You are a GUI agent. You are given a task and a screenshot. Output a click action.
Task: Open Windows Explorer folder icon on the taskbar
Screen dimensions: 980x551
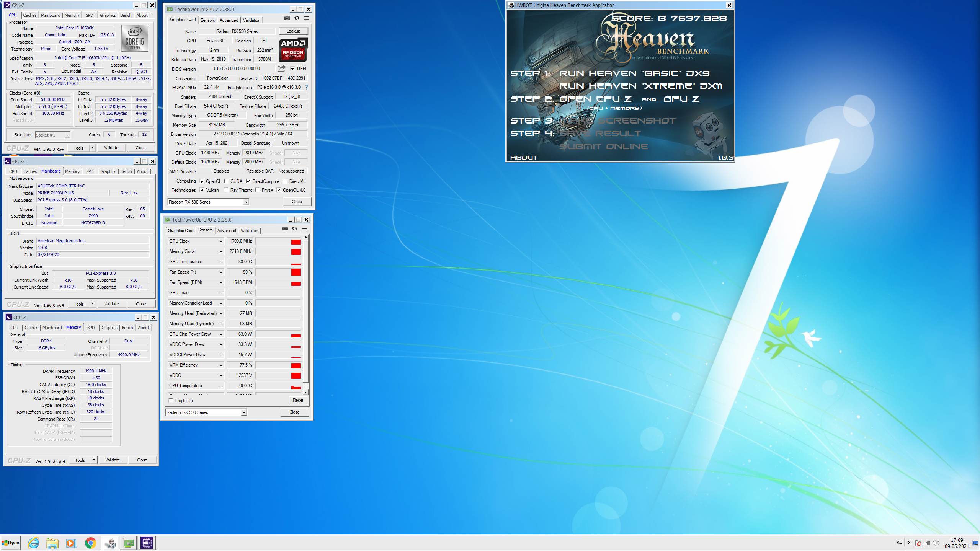pyautogui.click(x=52, y=543)
